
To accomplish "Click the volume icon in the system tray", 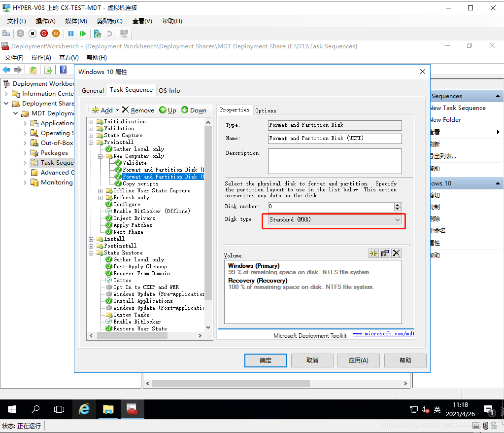I will pyautogui.click(x=425, y=410).
